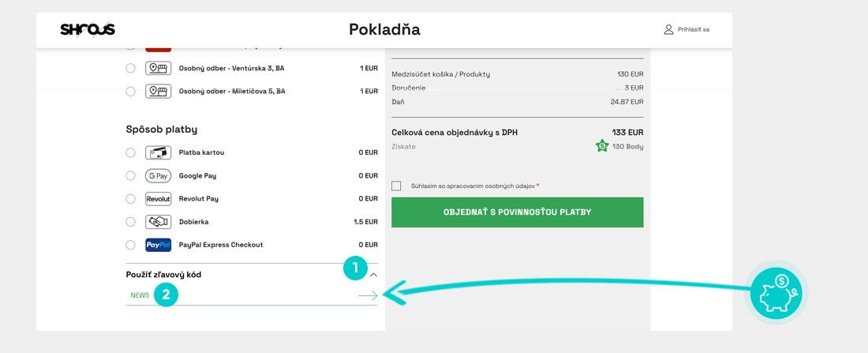Select Dobierka payment radio button
Image resolution: width=868 pixels, height=353 pixels.
pyautogui.click(x=130, y=222)
